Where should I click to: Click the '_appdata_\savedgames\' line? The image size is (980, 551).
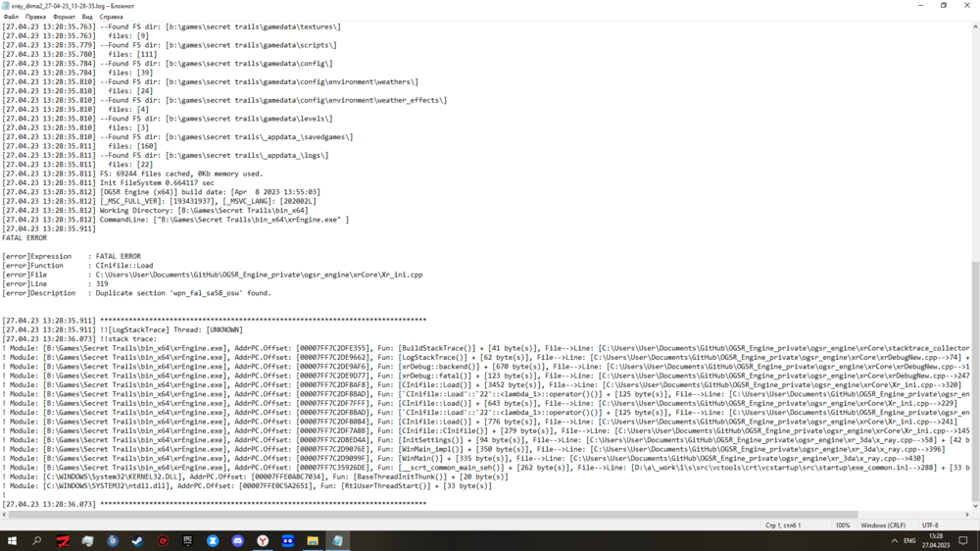[177, 137]
